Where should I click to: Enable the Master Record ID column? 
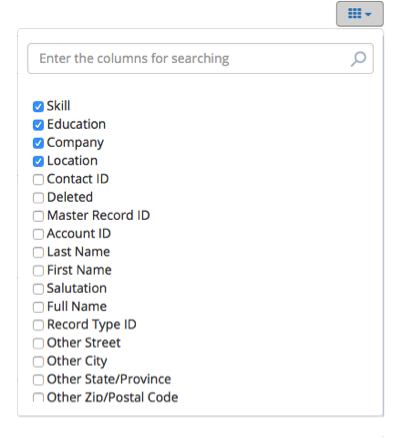[38, 216]
